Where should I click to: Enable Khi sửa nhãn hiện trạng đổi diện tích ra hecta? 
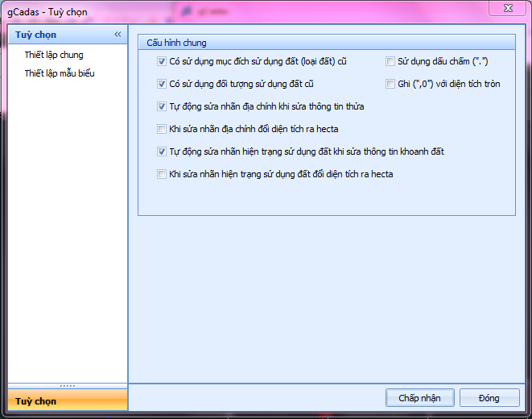(x=162, y=174)
